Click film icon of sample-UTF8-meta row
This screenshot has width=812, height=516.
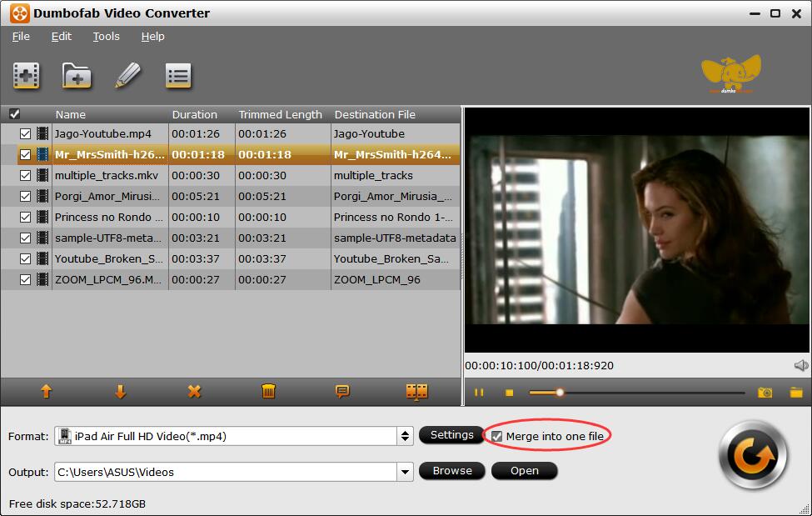tap(42, 238)
